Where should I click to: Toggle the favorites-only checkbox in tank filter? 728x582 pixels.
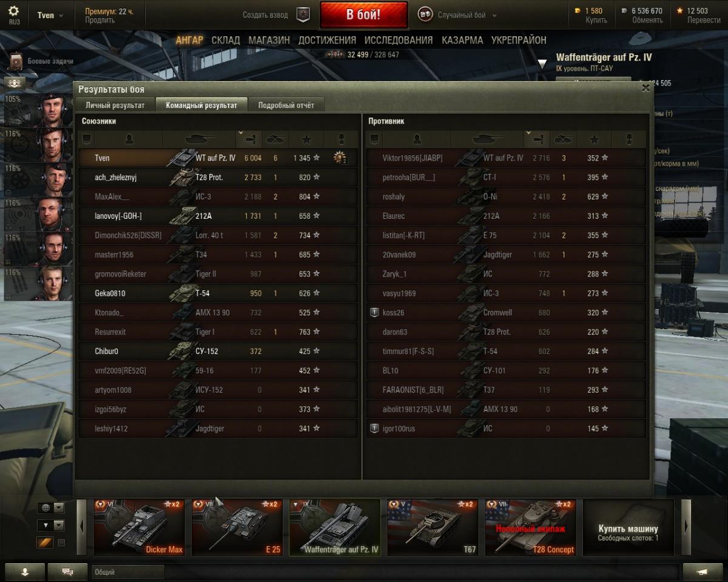[61, 543]
